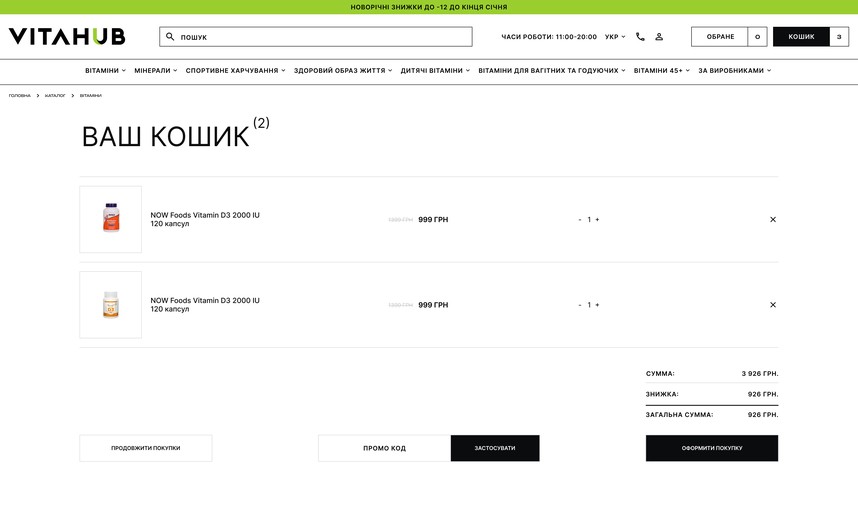Click the Загальна сумма row value
The height and width of the screenshot is (524, 858).
coord(763,415)
